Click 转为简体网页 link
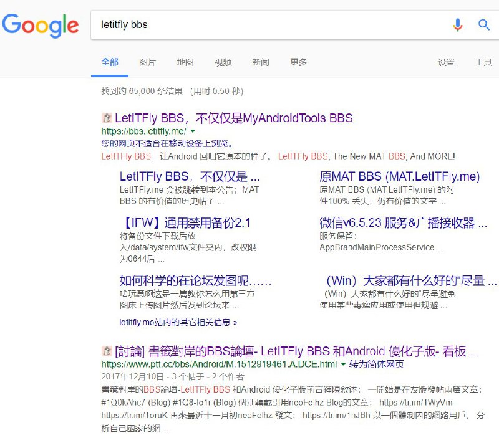Image resolution: width=499 pixels, height=448 pixels. [x=377, y=364]
